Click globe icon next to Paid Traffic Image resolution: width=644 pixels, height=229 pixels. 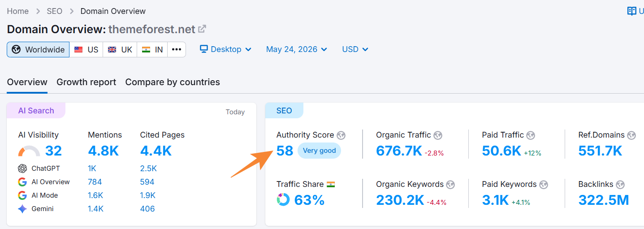[x=531, y=135]
